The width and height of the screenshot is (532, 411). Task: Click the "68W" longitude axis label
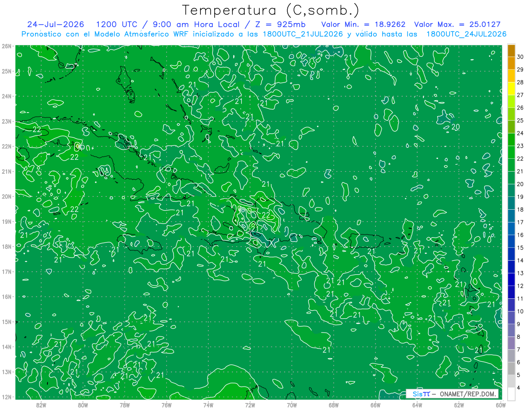tap(333, 405)
